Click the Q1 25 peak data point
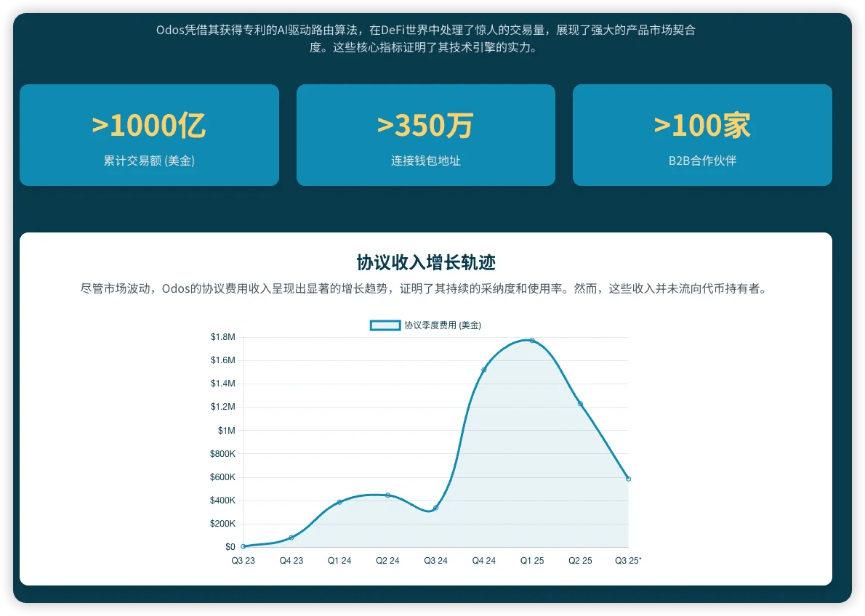This screenshot has width=865, height=616. click(x=532, y=341)
